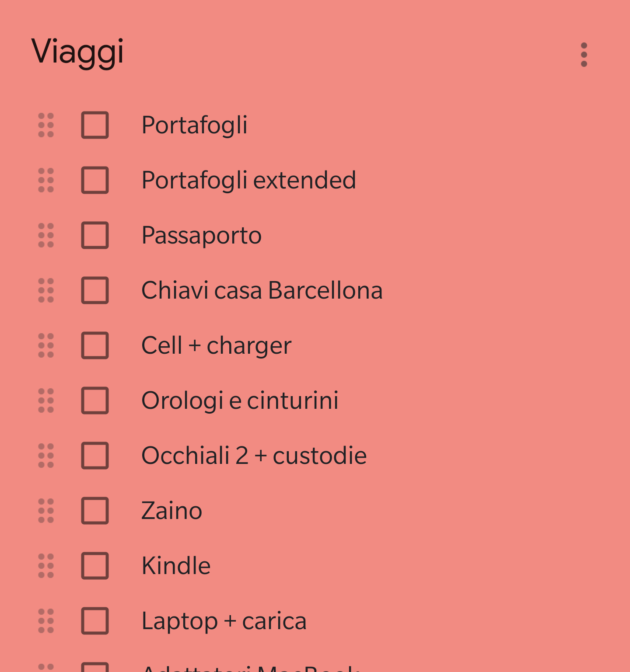The width and height of the screenshot is (630, 672).
Task: Tick the Passaporto checkbox
Action: click(95, 235)
